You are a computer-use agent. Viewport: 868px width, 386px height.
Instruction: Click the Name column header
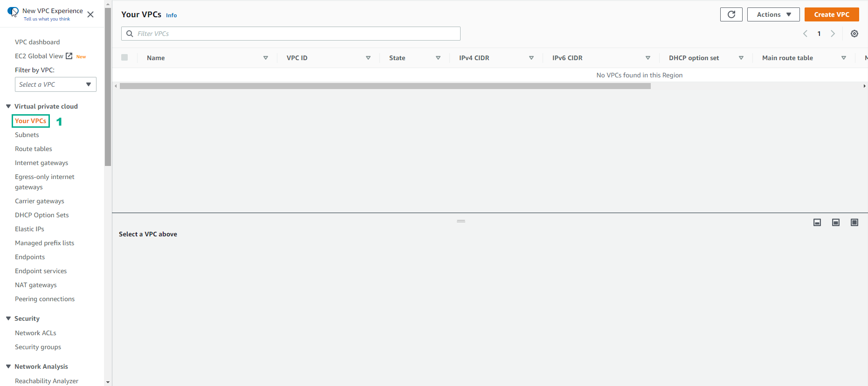coord(156,58)
